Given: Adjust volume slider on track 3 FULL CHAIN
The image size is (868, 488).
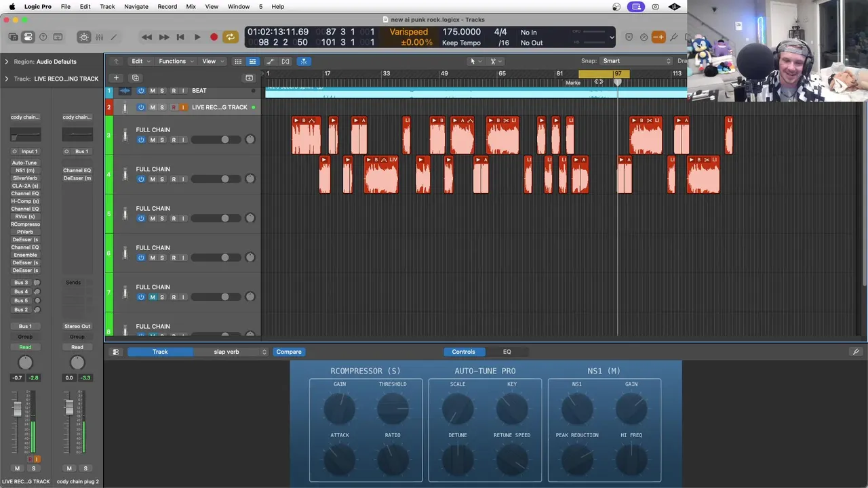Looking at the screenshot, I should coord(215,140).
